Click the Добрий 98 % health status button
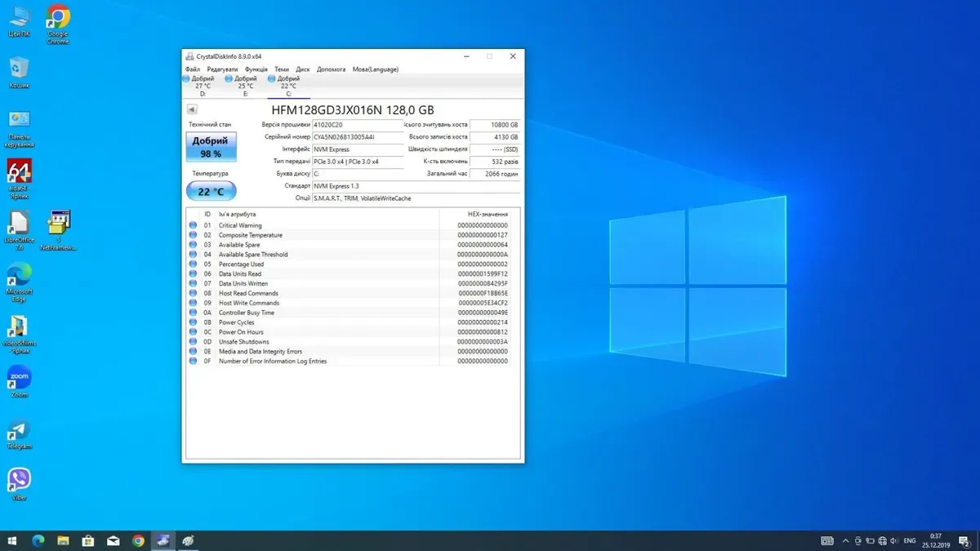This screenshot has height=551, width=980. [x=211, y=147]
